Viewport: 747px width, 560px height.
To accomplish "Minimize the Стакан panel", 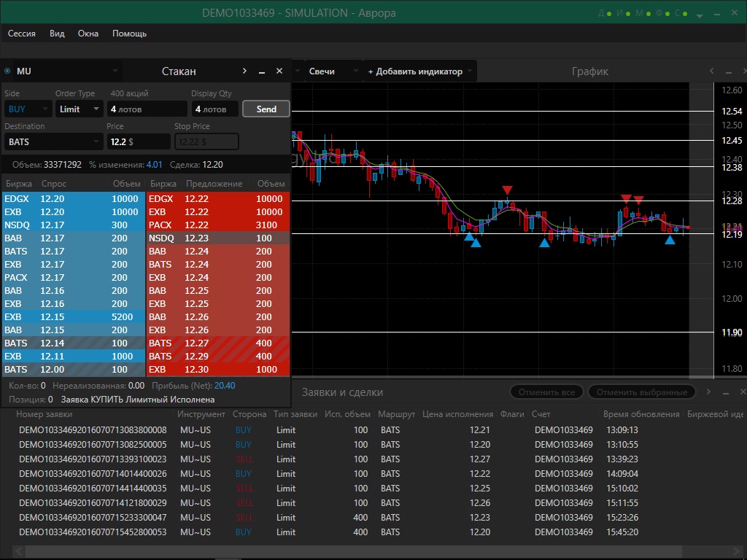I will [262, 72].
